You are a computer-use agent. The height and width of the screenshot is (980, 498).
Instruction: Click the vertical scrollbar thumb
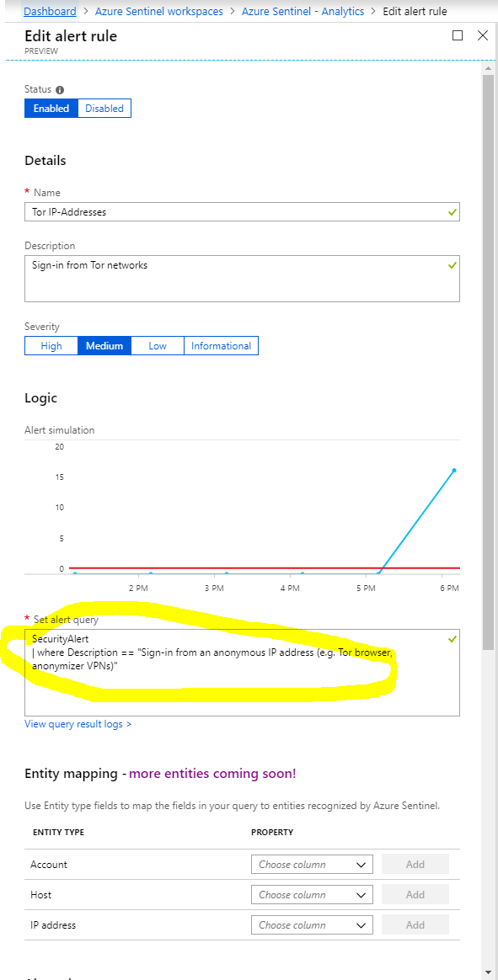[x=488, y=363]
